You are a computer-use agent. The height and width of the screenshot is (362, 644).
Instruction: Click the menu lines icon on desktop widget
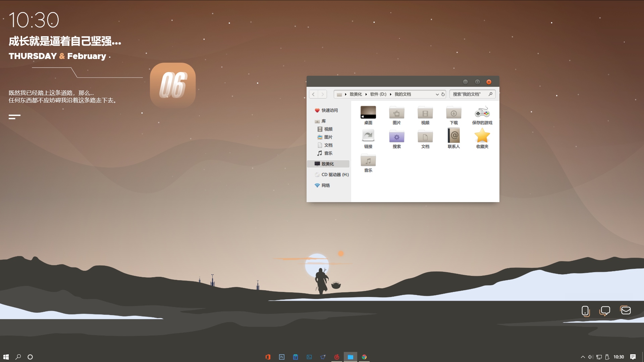point(14,117)
